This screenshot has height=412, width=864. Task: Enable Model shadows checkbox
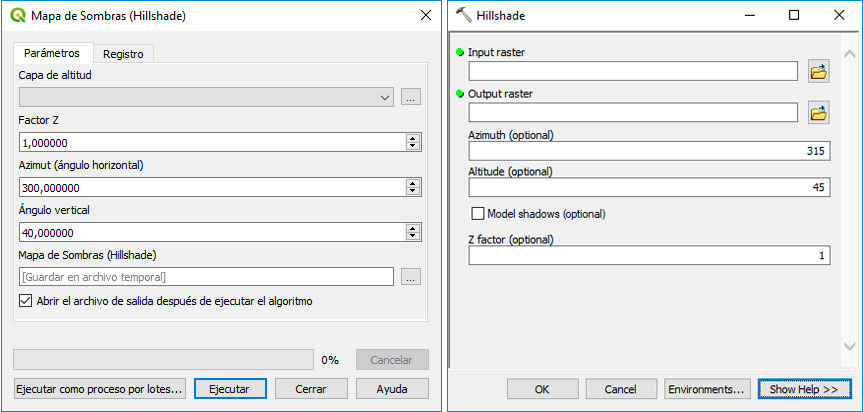pyautogui.click(x=478, y=214)
